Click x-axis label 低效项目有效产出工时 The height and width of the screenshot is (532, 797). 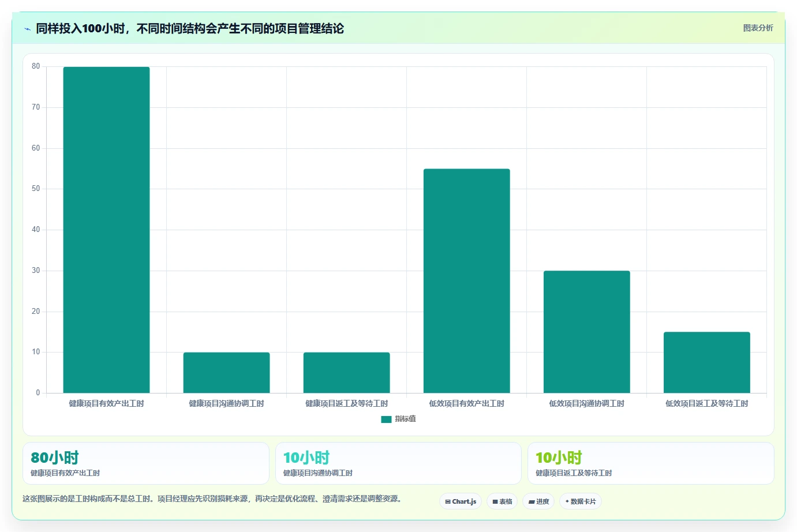coord(466,403)
